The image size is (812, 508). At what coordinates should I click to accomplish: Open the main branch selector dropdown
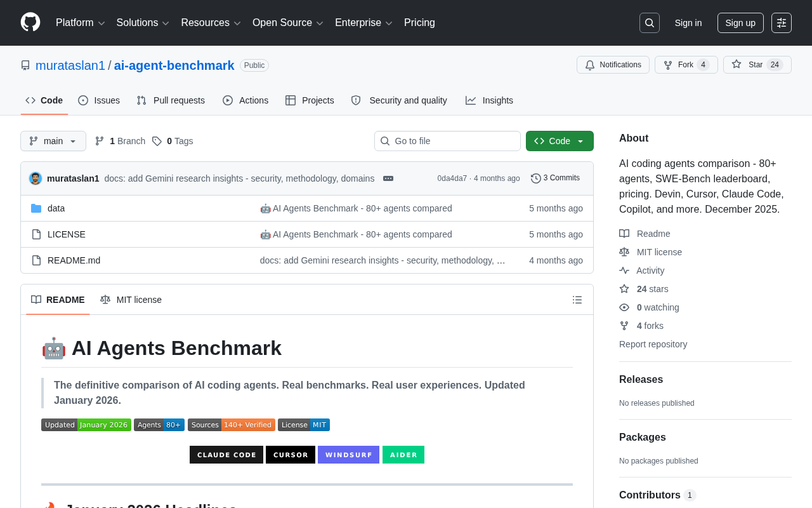click(x=53, y=141)
